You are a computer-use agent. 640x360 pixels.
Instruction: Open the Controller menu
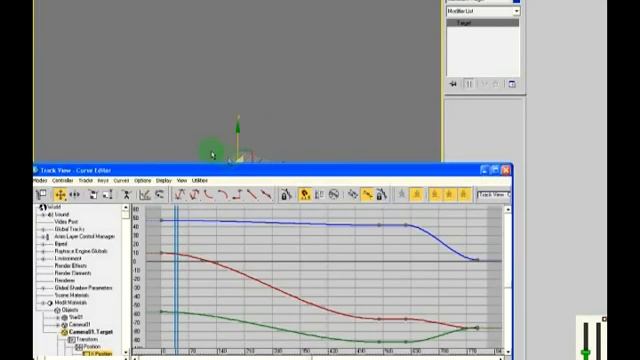click(62, 180)
